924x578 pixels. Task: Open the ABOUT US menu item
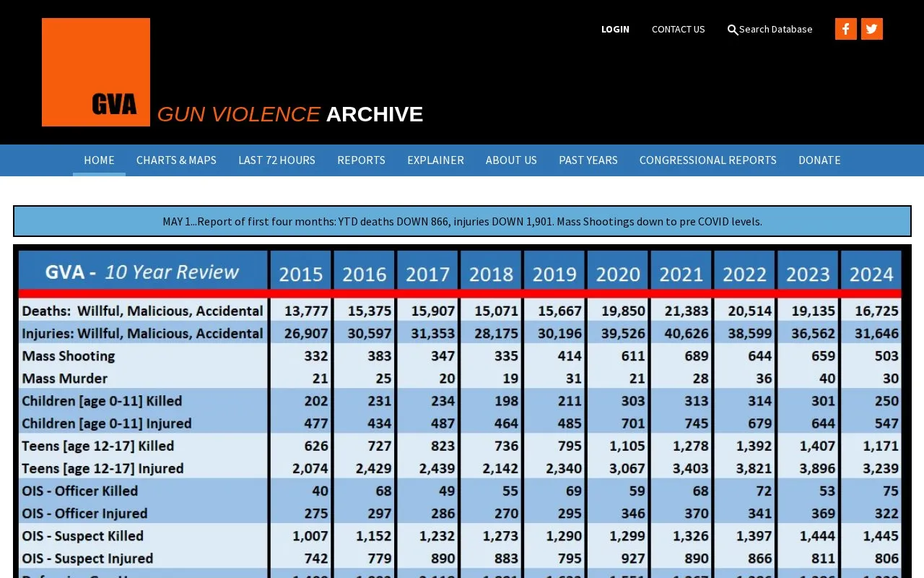[x=511, y=160]
